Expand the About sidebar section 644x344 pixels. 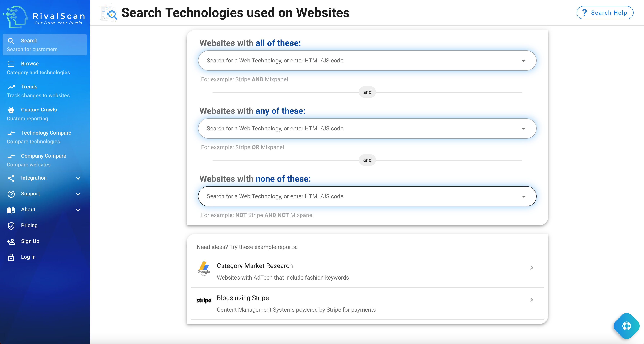pos(78,210)
